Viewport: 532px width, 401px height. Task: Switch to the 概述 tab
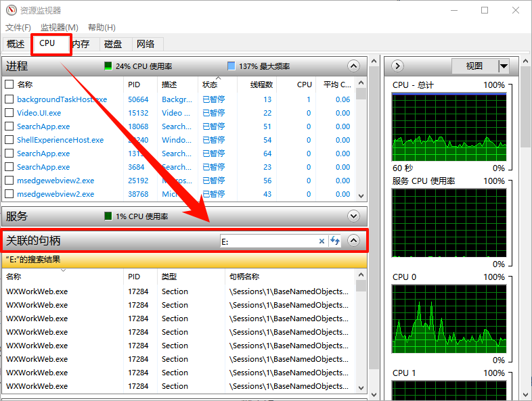(16, 44)
